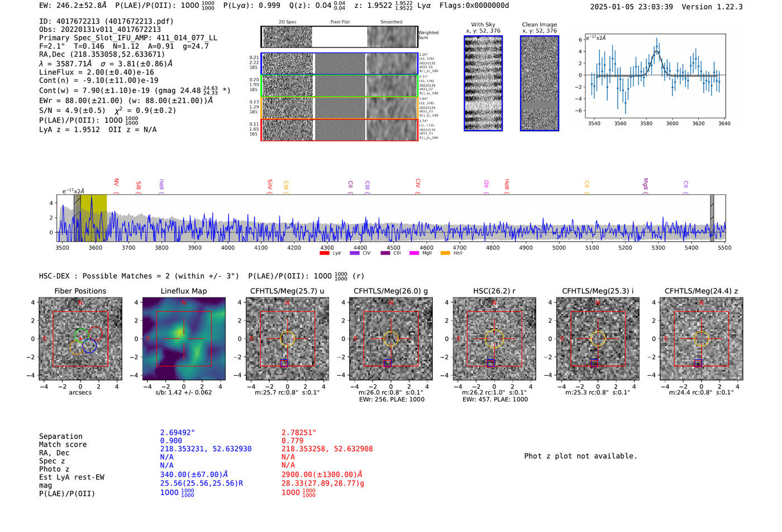Screen dimensions: 782x532
Task: Click the orange HeII legend swatch
Action: pos(445,253)
